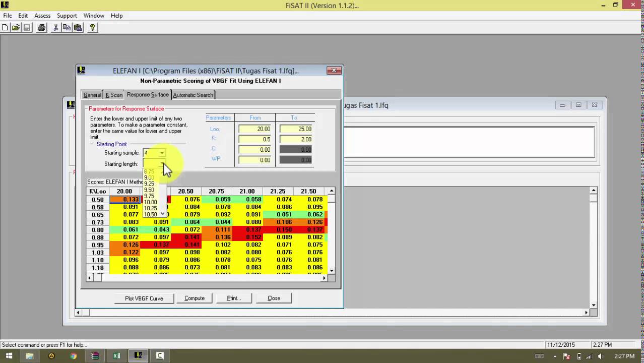
Task: Click the C From field
Action: point(255,150)
